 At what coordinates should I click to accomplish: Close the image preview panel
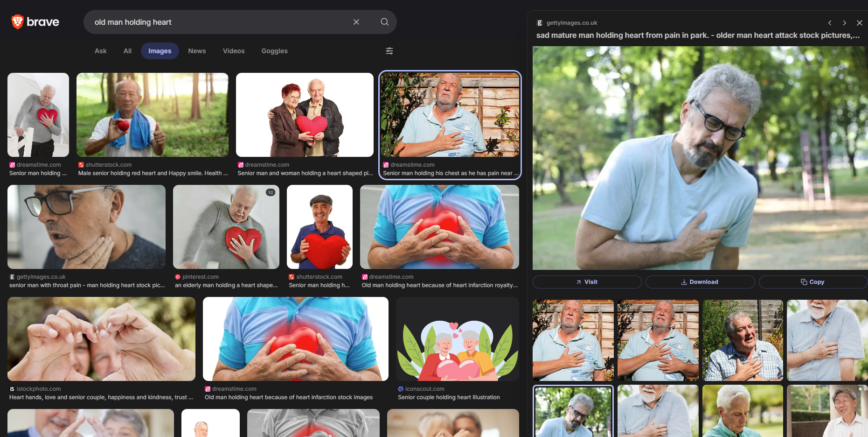[x=859, y=23]
